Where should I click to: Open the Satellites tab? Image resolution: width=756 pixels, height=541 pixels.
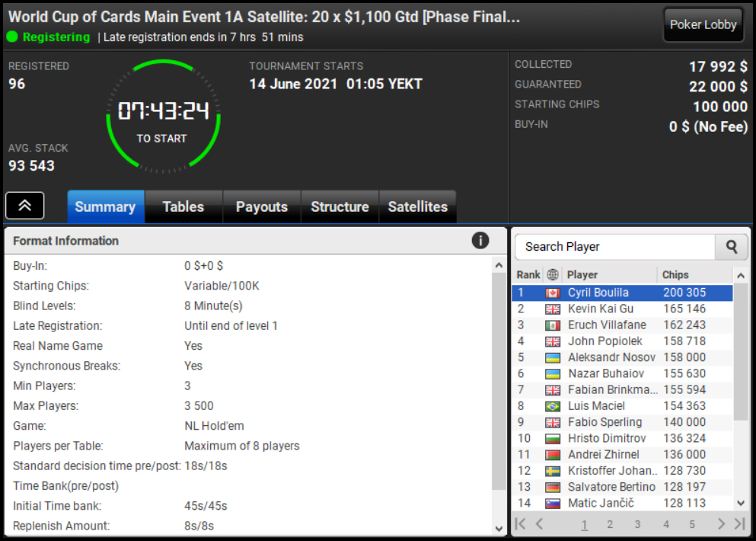(417, 206)
